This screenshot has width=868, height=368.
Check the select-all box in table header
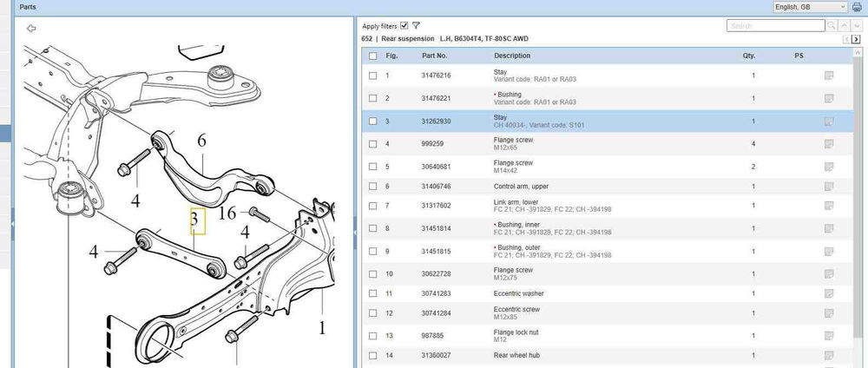(x=373, y=56)
